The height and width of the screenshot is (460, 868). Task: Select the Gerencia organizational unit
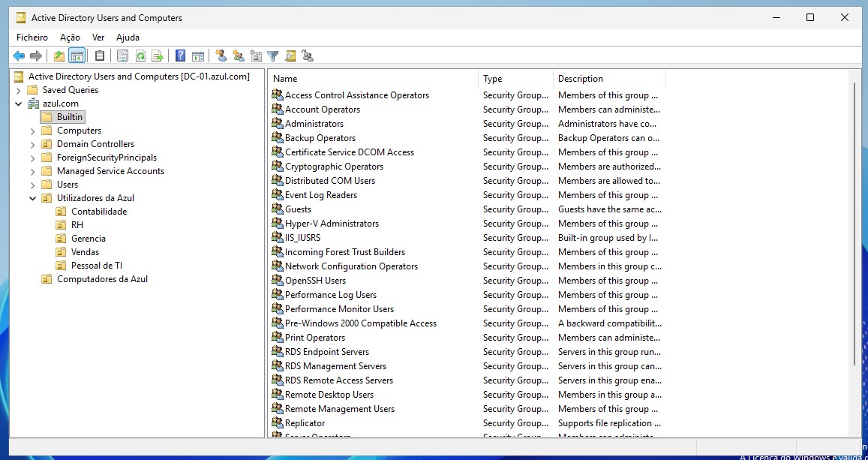click(x=88, y=239)
